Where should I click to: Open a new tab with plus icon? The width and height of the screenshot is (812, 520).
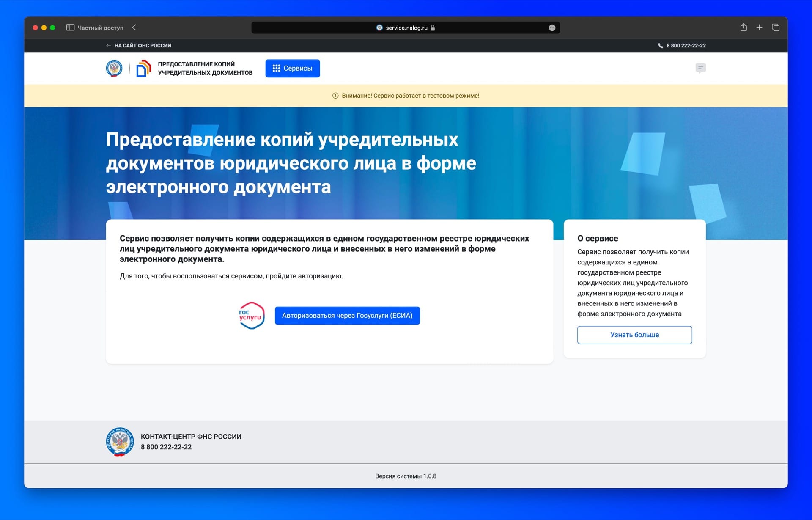click(759, 28)
